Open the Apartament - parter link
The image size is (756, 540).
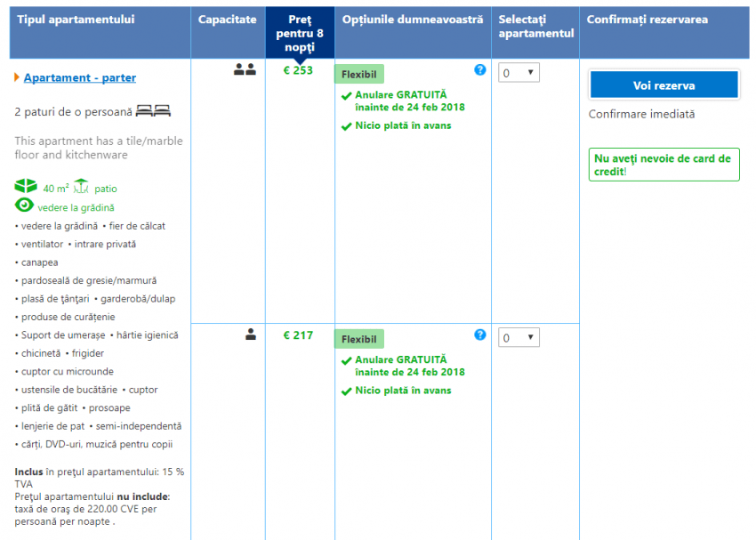(80, 78)
